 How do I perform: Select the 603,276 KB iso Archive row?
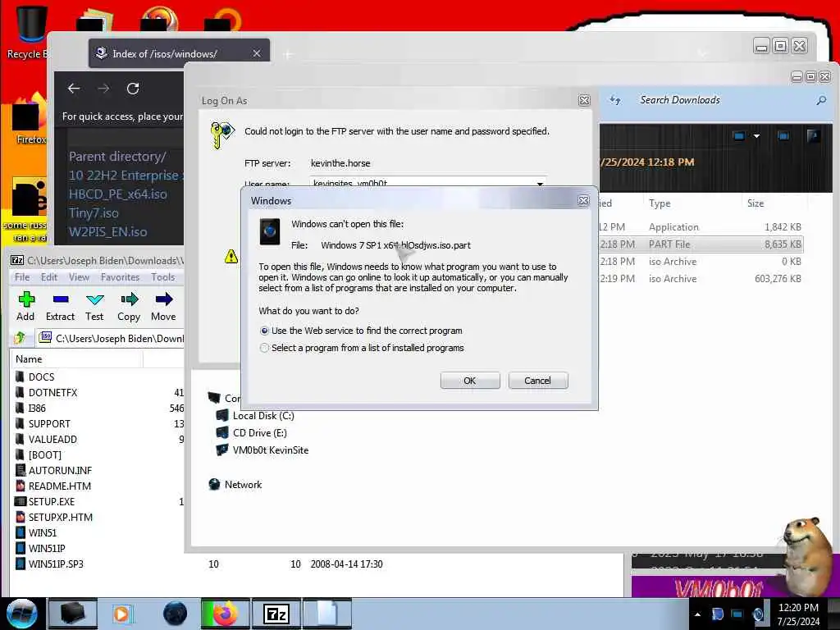point(701,279)
